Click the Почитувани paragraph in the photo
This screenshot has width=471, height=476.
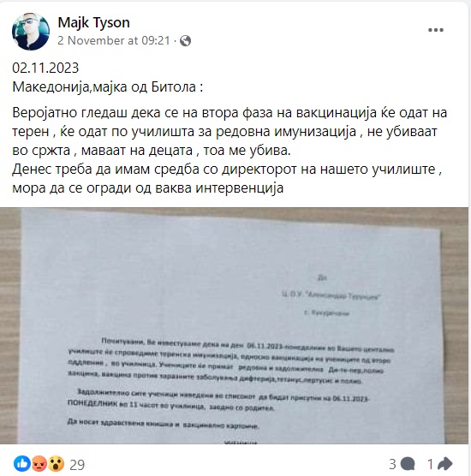click(231, 362)
